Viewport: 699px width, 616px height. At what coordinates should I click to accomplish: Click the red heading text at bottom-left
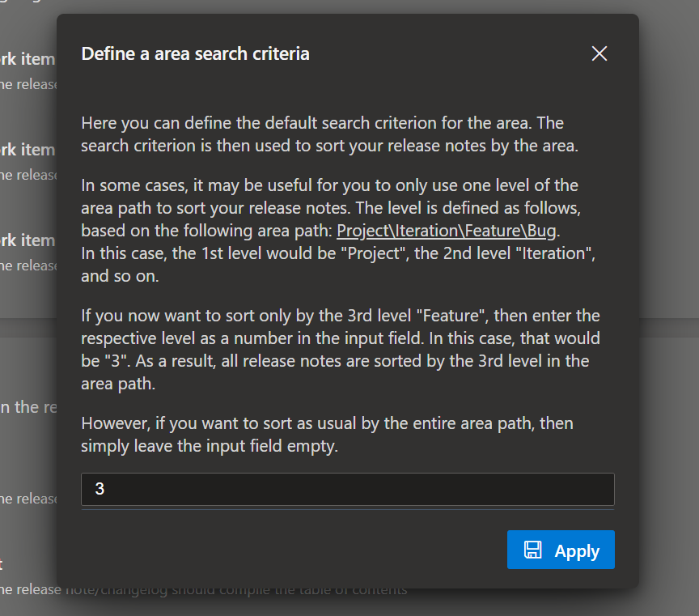[x=2, y=564]
